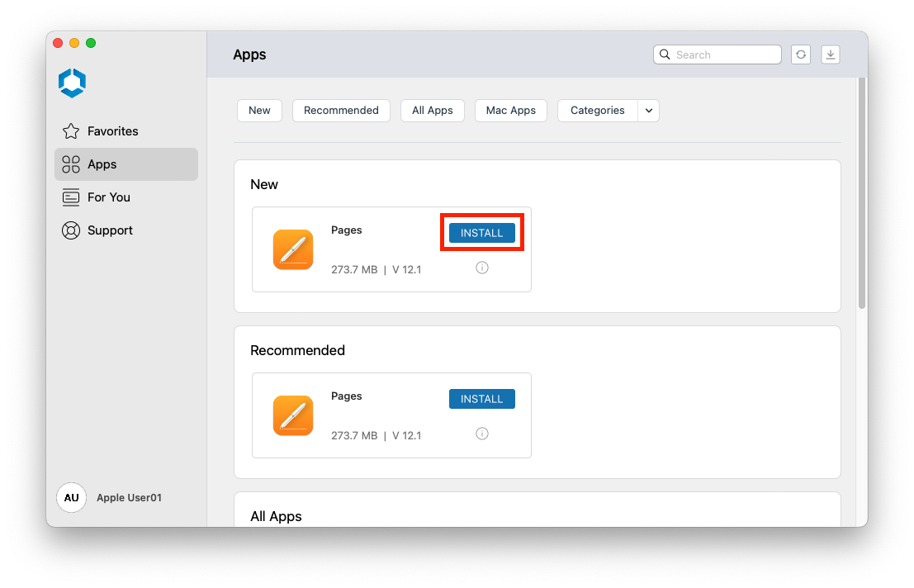Viewport: 914px width, 588px height.
Task: Click the info icon under New Pages
Action: pyautogui.click(x=482, y=268)
